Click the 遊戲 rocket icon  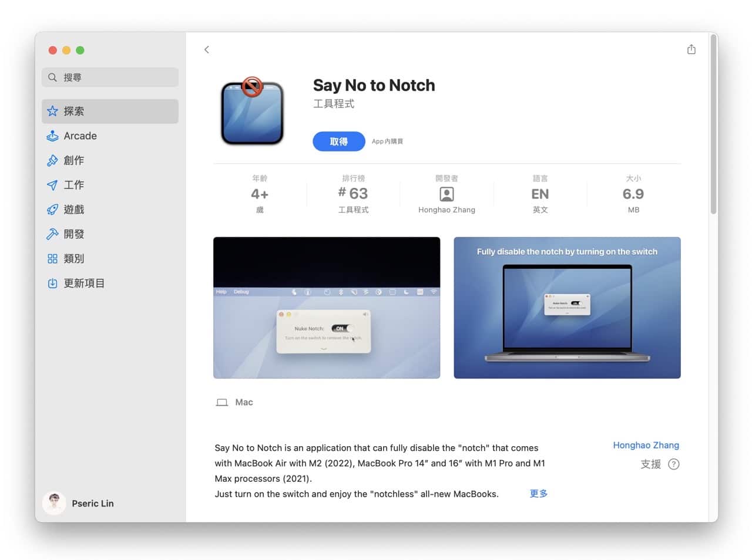coord(53,210)
